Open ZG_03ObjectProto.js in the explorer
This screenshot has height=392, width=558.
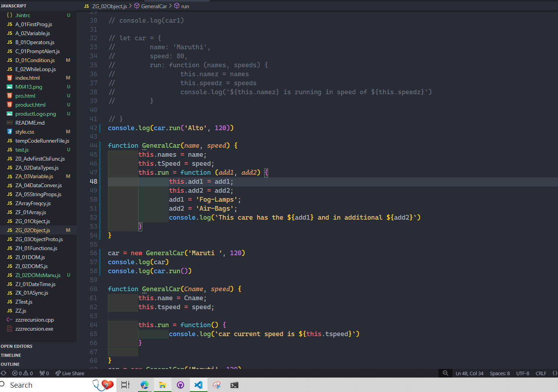39,239
